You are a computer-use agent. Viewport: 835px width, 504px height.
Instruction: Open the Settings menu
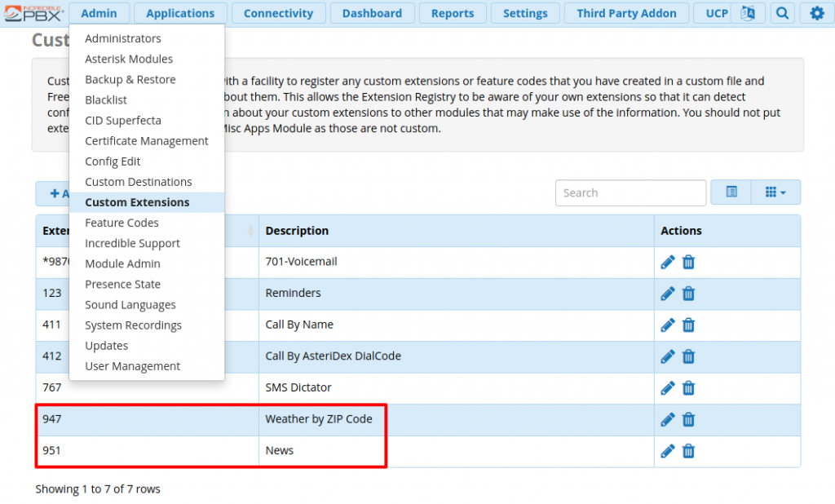(525, 13)
